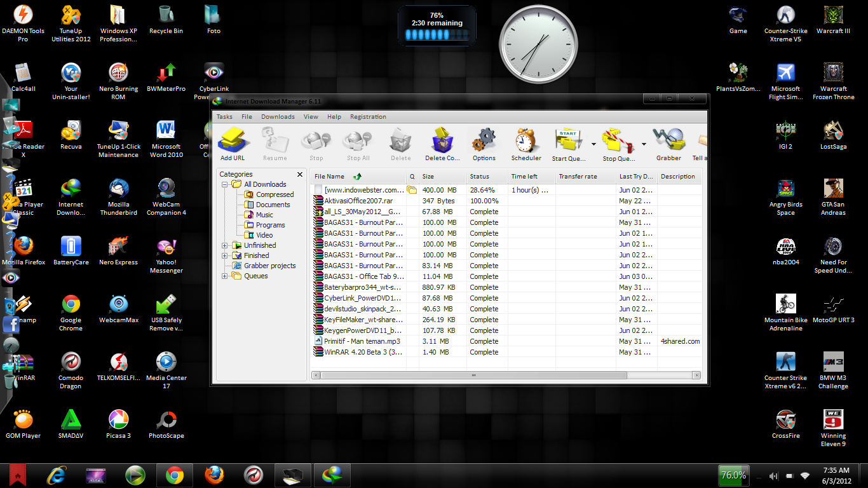Sort list by Size column header
The image size is (868, 488).
pyautogui.click(x=443, y=177)
